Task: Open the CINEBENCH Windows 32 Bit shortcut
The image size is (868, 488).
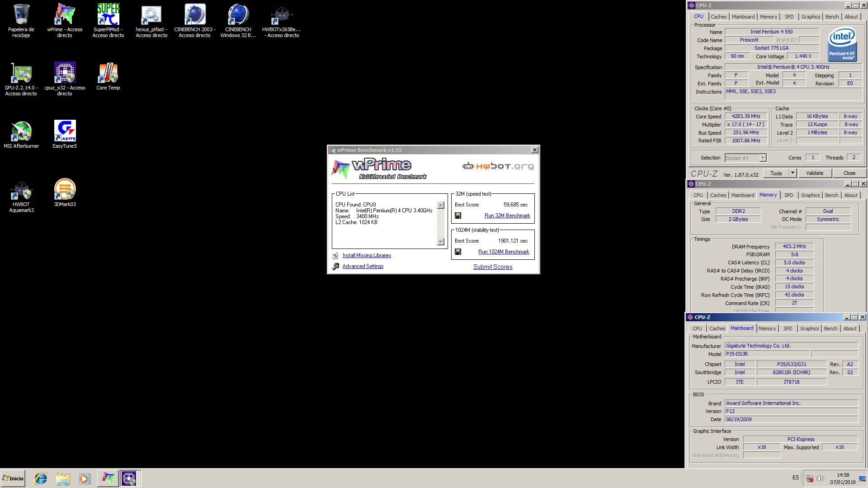Action: 238,20
